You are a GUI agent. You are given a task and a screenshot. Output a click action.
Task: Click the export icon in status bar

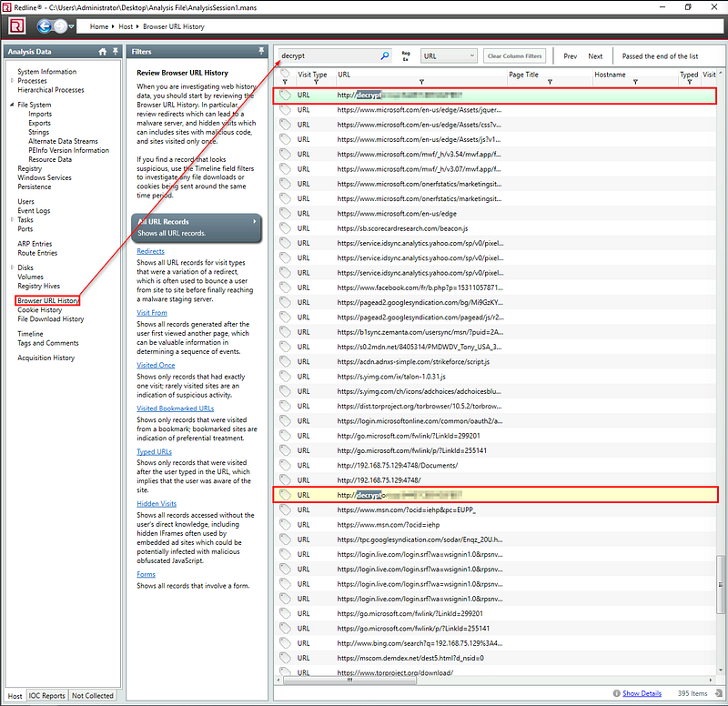[x=719, y=693]
